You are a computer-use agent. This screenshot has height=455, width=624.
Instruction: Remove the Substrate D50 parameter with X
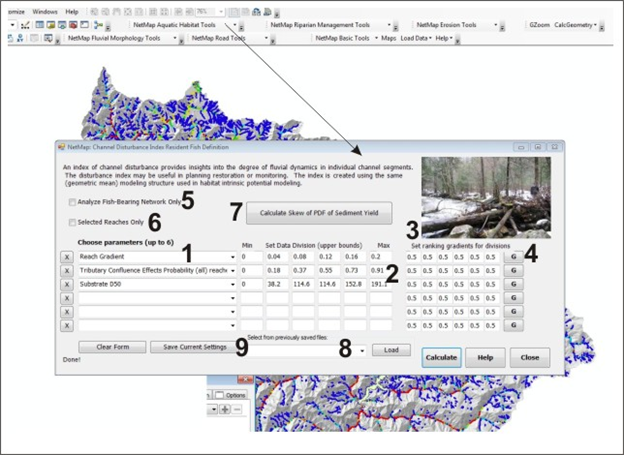point(67,284)
